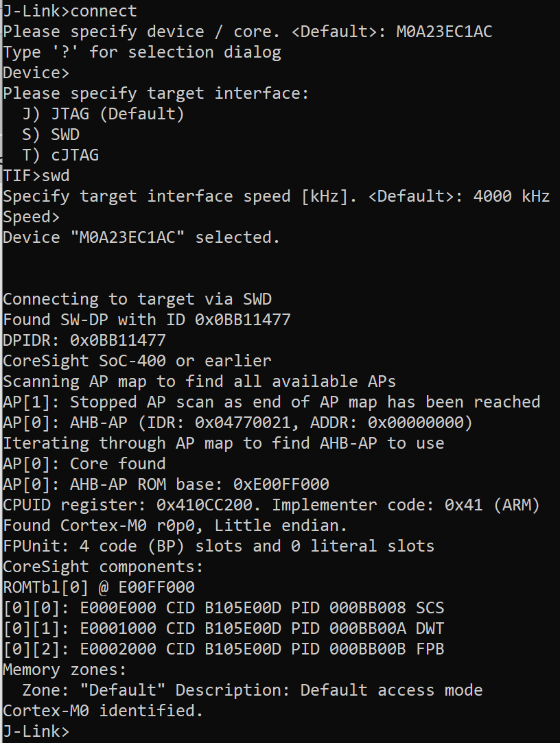This screenshot has height=743, width=560.
Task: Click the 'Cortex-M0 identified.' line
Action: point(103,711)
